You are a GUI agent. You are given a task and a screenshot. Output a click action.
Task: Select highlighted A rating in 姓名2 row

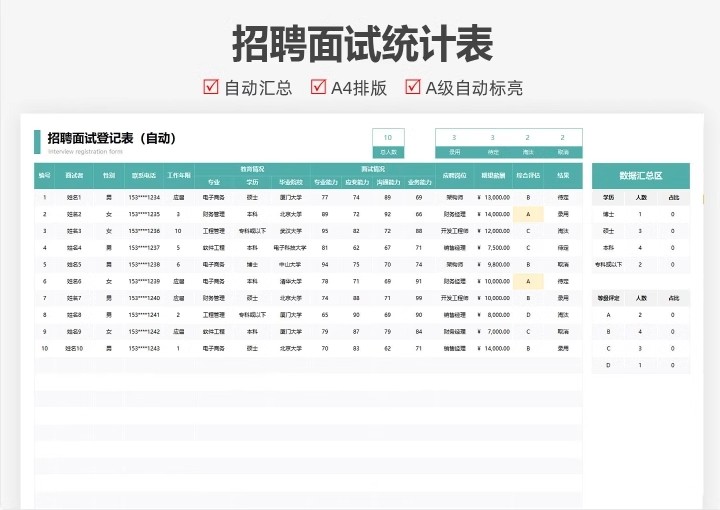point(528,214)
